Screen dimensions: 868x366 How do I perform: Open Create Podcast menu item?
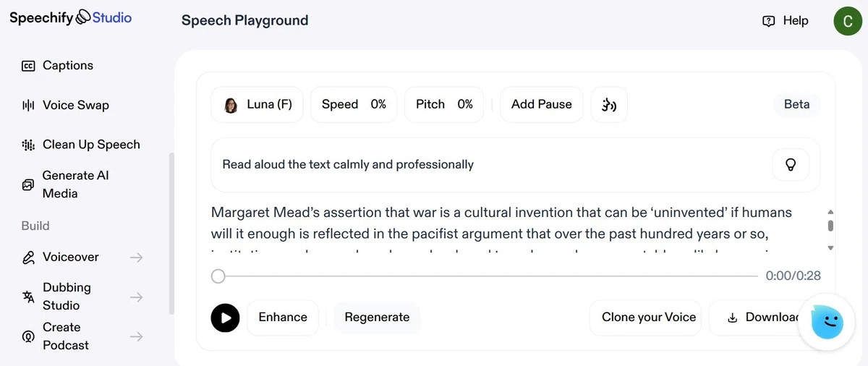(x=82, y=336)
